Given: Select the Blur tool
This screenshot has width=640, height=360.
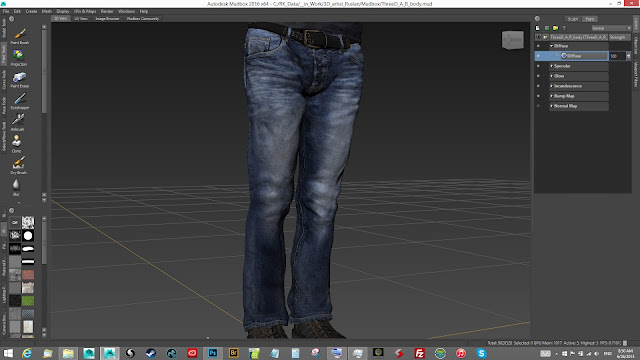Looking at the screenshot, I should pyautogui.click(x=16, y=187).
